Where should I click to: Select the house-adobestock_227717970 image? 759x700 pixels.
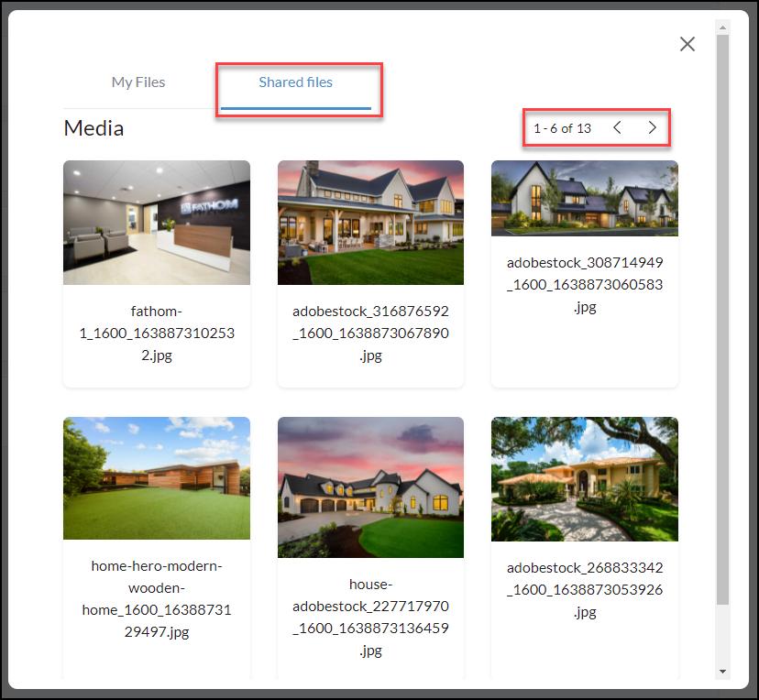pyautogui.click(x=370, y=487)
